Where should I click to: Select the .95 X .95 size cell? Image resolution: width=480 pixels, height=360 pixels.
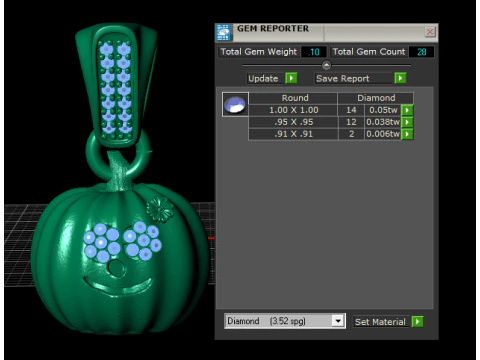tap(293, 122)
